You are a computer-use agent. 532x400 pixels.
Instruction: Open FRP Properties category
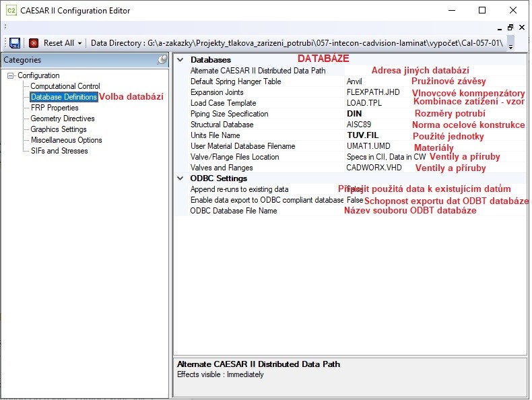55,108
